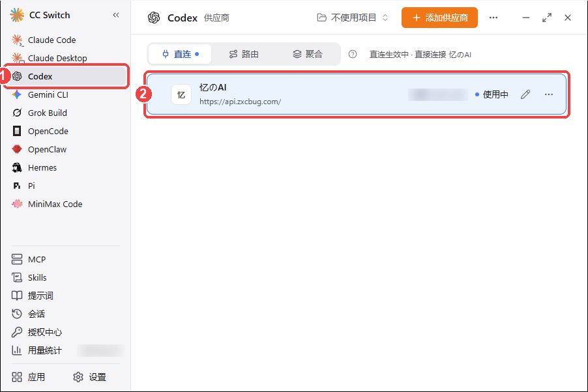Click the help question mark icon
The width and height of the screenshot is (588, 392).
point(353,54)
